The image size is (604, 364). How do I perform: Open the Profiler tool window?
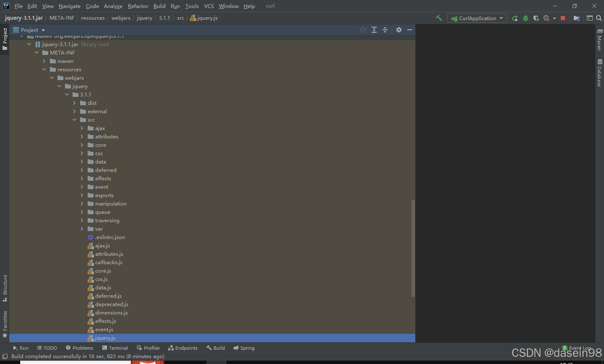point(148,348)
